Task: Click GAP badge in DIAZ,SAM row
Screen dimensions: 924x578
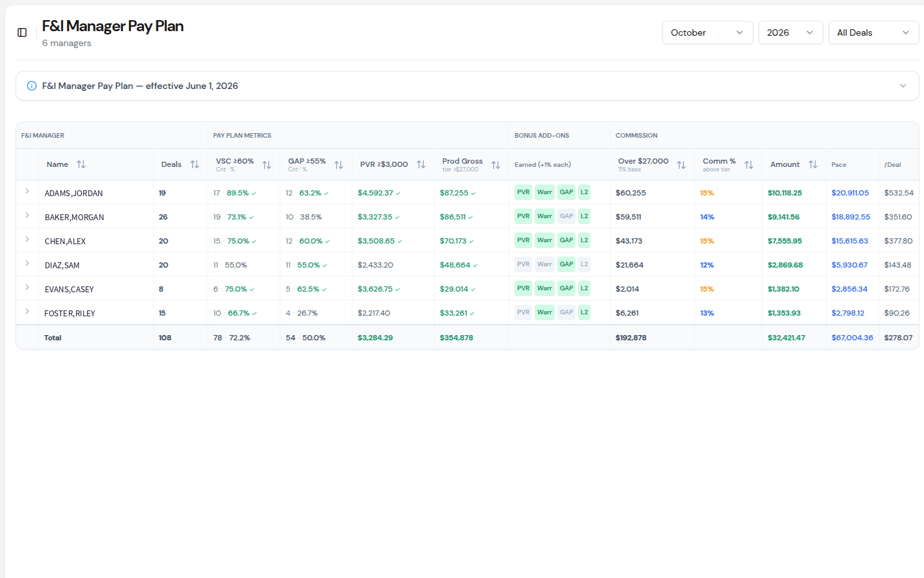Action: 566,264
